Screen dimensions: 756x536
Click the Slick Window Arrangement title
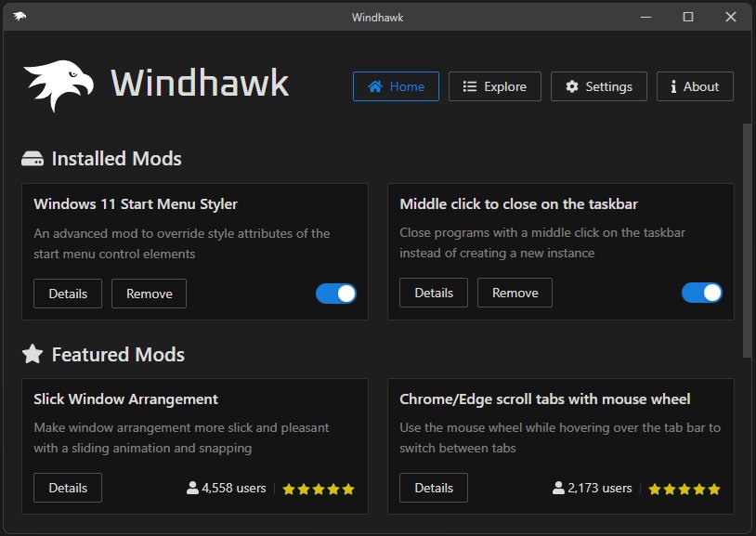click(125, 399)
